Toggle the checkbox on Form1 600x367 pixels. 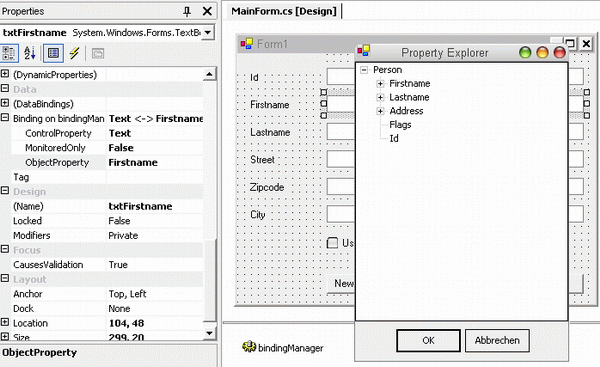(x=333, y=243)
